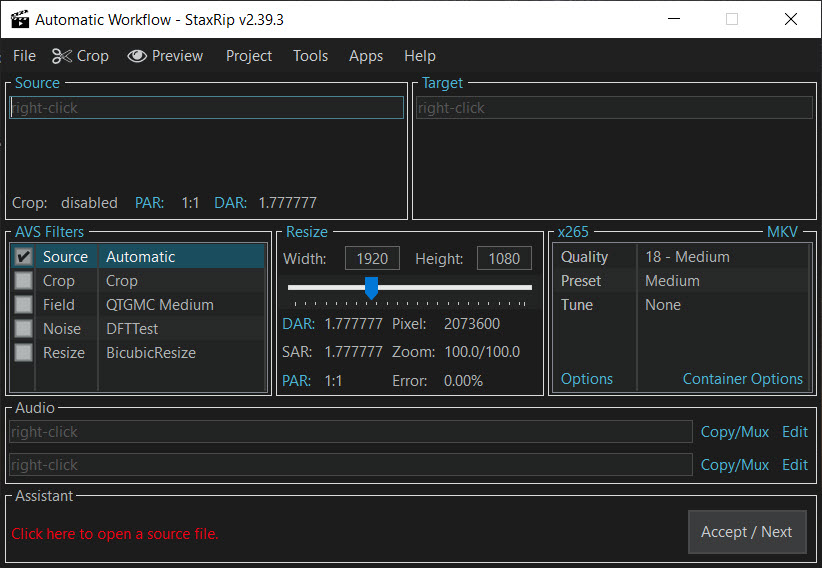Click the Source file path field

point(207,108)
